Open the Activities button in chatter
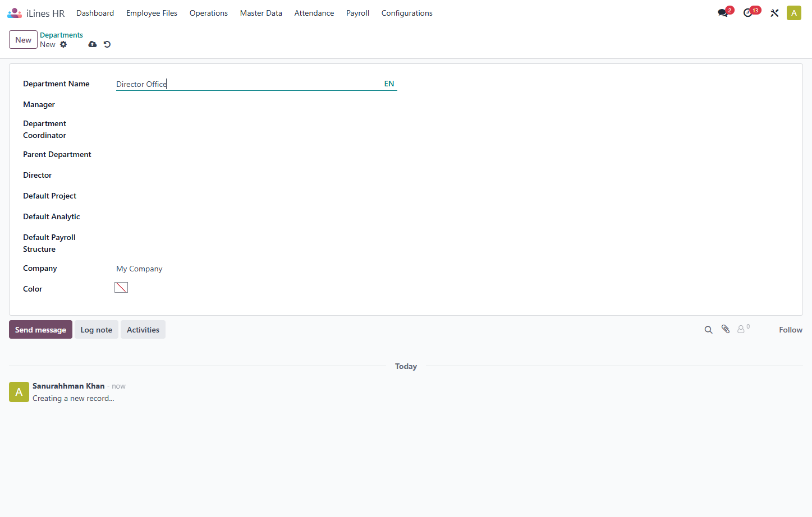Screen dimensions: 812x517 click(143, 330)
